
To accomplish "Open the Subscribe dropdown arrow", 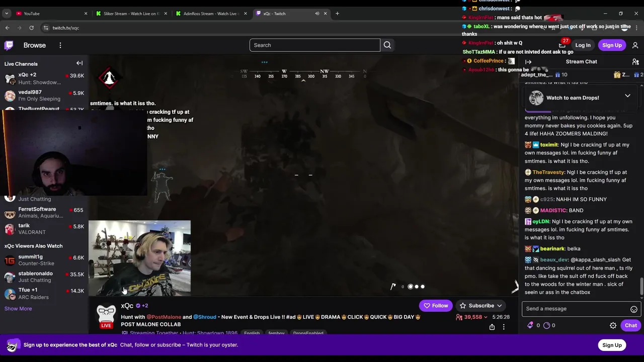I will [x=499, y=306].
